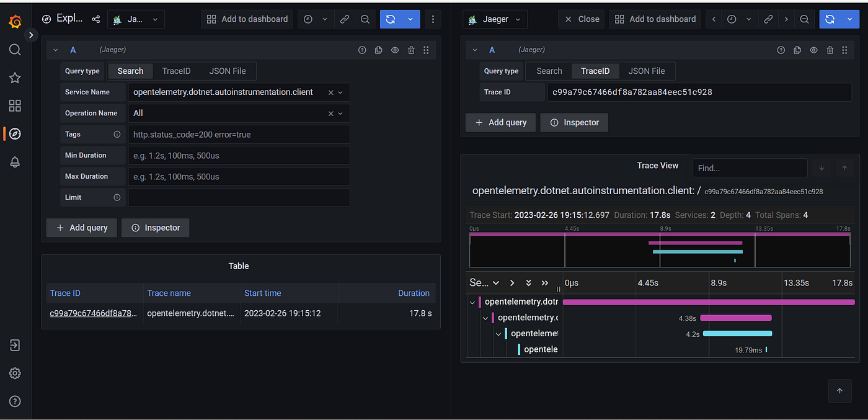Open Operation Name dropdown arrow
The width and height of the screenshot is (868, 420).
(x=340, y=114)
